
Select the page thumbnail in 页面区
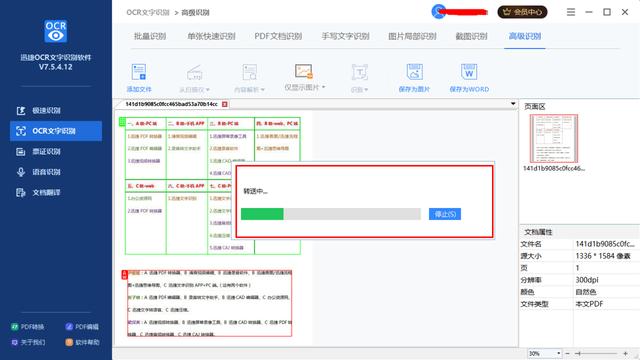(553, 138)
